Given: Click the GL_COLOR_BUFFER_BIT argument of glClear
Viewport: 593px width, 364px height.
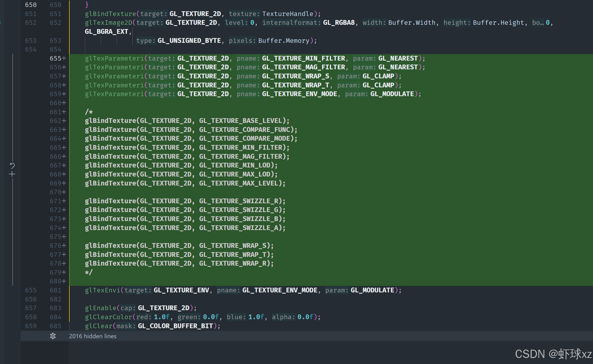Looking at the screenshot, I should 175,326.
